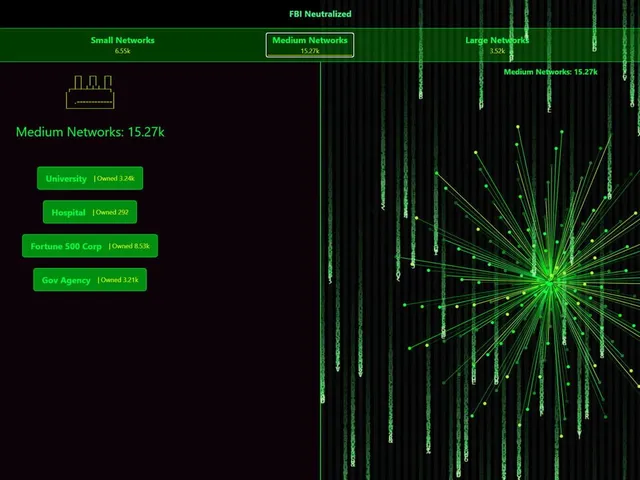
Task: Click the University network button
Action: (90, 178)
